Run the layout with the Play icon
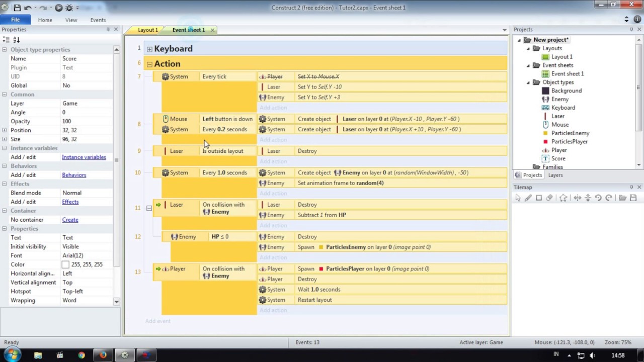This screenshot has width=644, height=362. (59, 8)
